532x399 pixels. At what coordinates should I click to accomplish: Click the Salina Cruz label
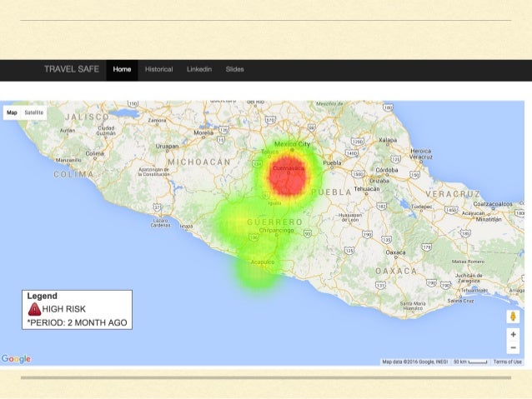click(x=460, y=301)
